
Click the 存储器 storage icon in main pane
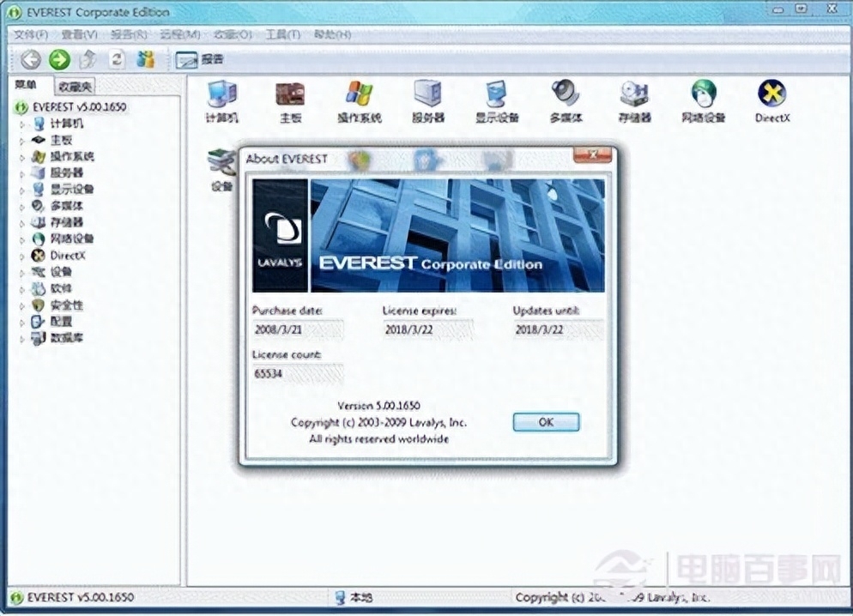[x=634, y=95]
